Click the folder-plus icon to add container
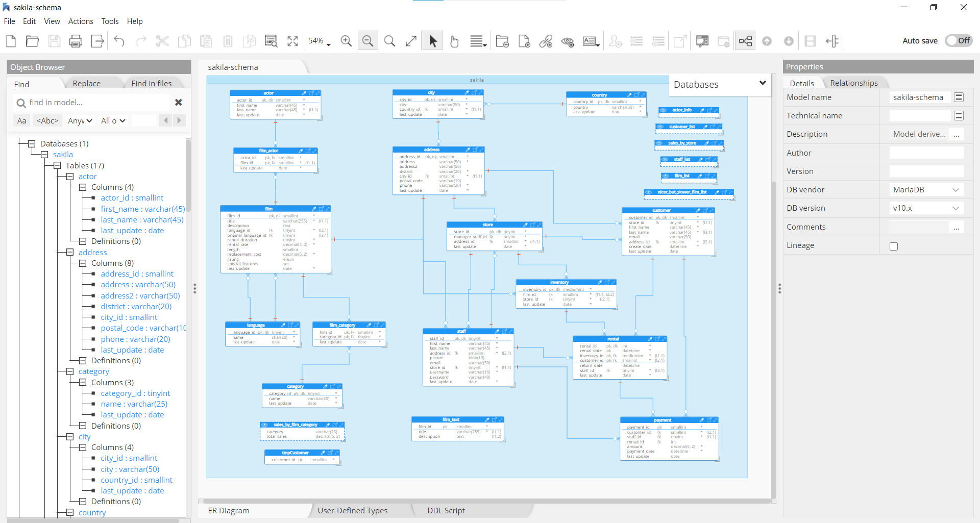980x523 pixels. point(502,41)
